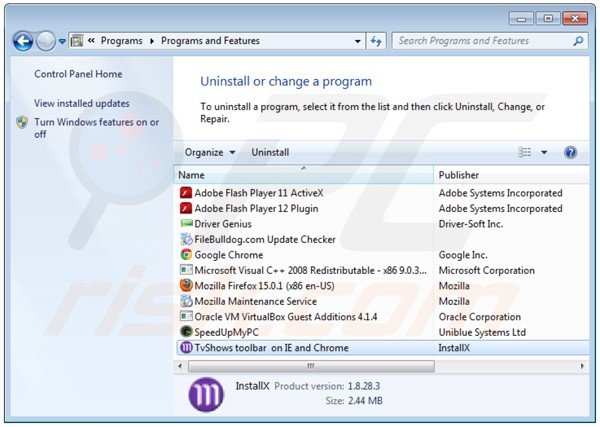Click the Microsoft Visual C++ 2008 icon

coord(186,270)
